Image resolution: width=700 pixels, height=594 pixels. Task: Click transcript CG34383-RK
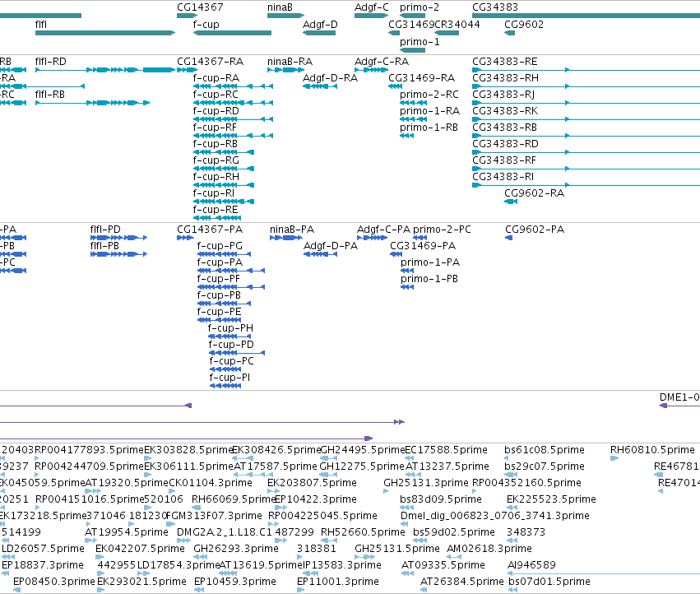[x=586, y=119]
